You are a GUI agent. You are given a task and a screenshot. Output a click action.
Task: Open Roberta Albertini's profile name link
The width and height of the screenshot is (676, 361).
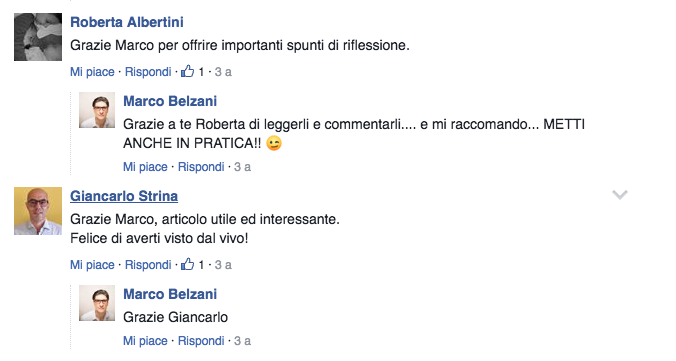pyautogui.click(x=127, y=22)
